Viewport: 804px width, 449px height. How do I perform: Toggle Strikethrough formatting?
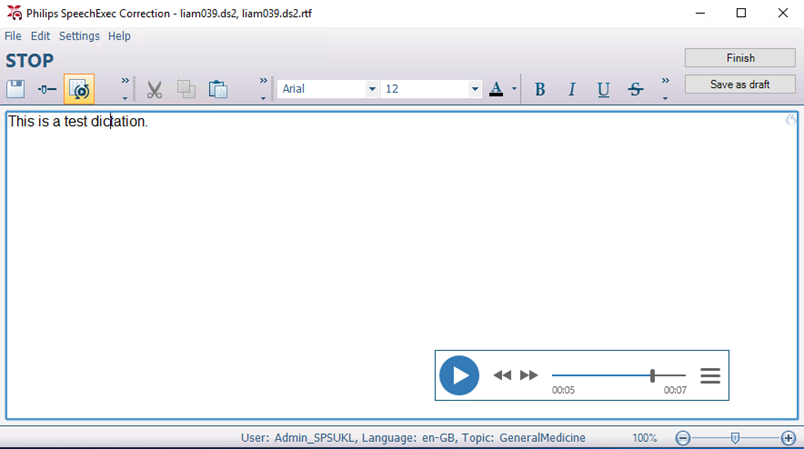click(x=635, y=90)
